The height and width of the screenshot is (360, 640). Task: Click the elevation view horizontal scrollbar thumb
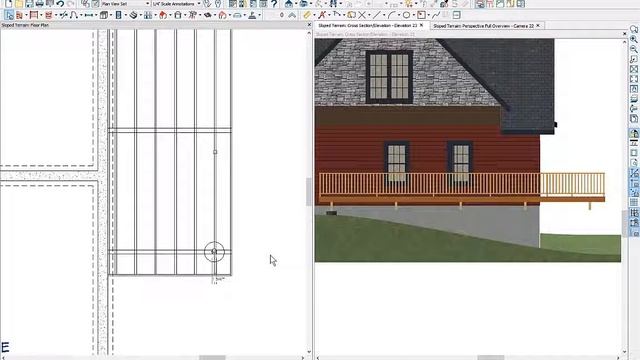[x=491, y=358]
